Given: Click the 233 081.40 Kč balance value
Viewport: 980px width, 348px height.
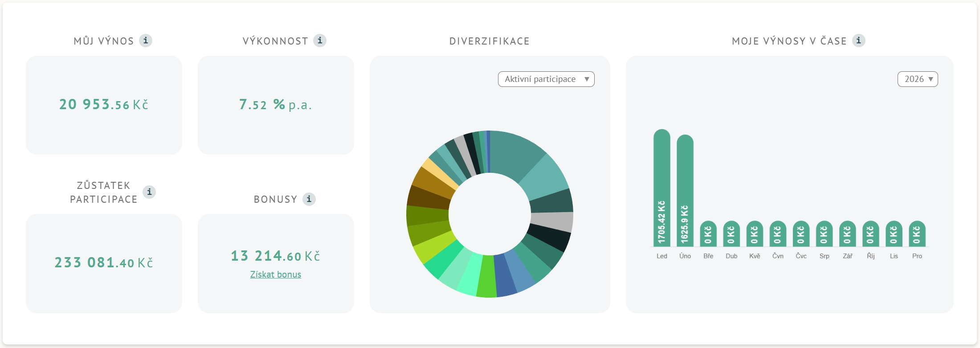Looking at the screenshot, I should pos(104,262).
